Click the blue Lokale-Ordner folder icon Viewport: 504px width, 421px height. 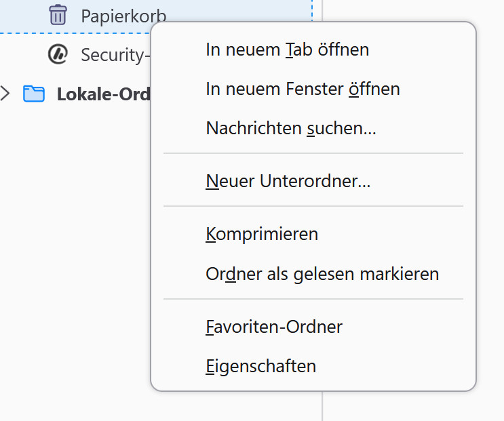pos(34,94)
